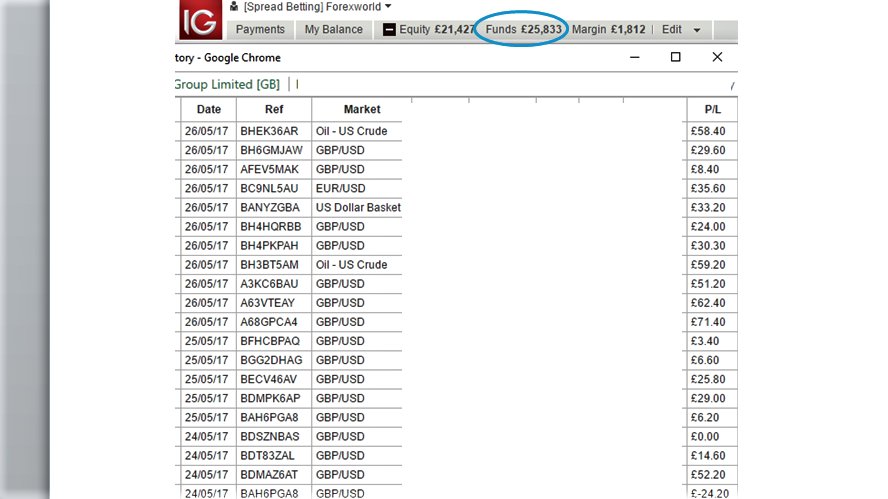
Task: Click the user account icon beside Forexworld
Action: pyautogui.click(x=234, y=7)
